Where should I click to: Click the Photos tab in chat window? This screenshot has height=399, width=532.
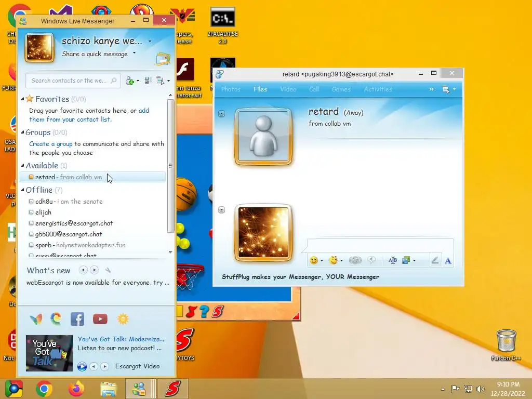231,89
